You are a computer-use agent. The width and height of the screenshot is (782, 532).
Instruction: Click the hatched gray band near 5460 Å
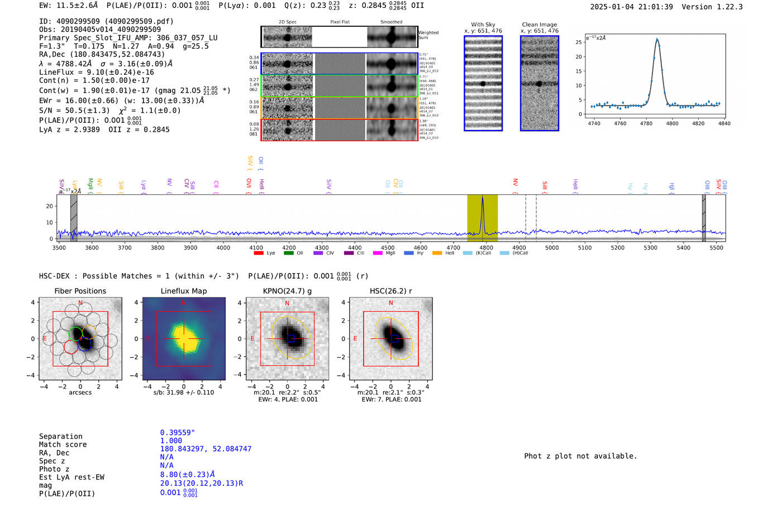pyautogui.click(x=704, y=218)
